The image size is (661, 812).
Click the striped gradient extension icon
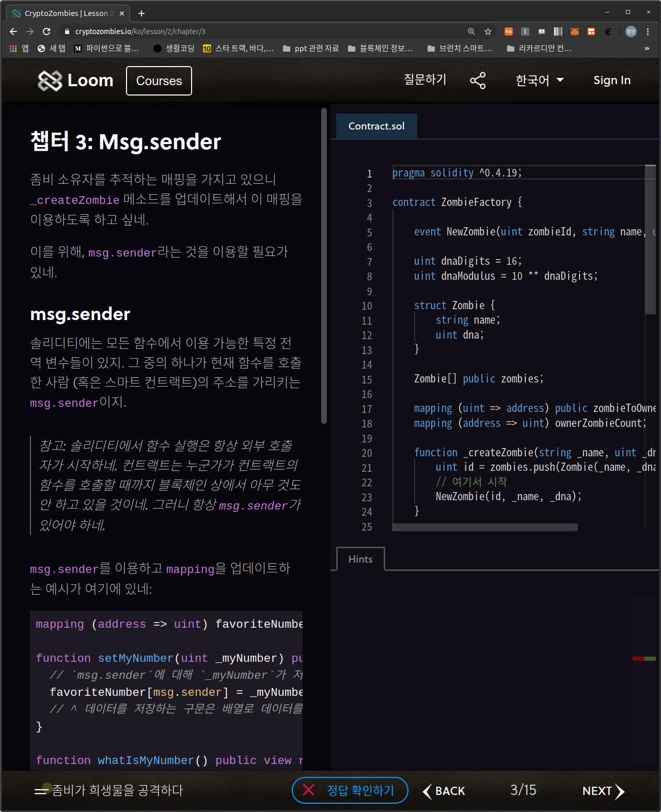coord(558,31)
